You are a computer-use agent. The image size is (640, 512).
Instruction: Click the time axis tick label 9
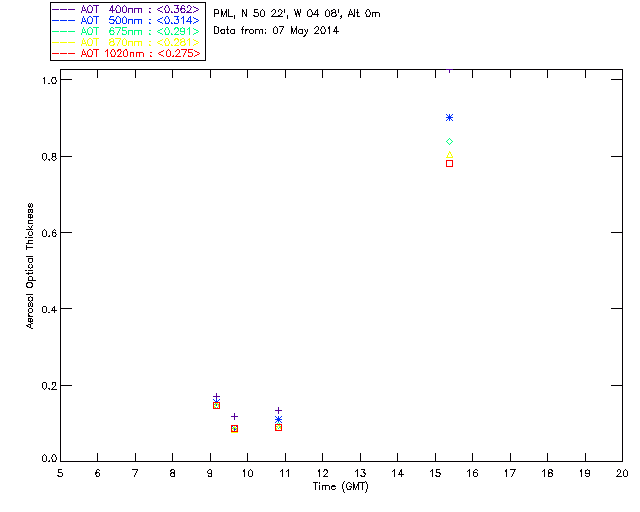[x=210, y=473]
